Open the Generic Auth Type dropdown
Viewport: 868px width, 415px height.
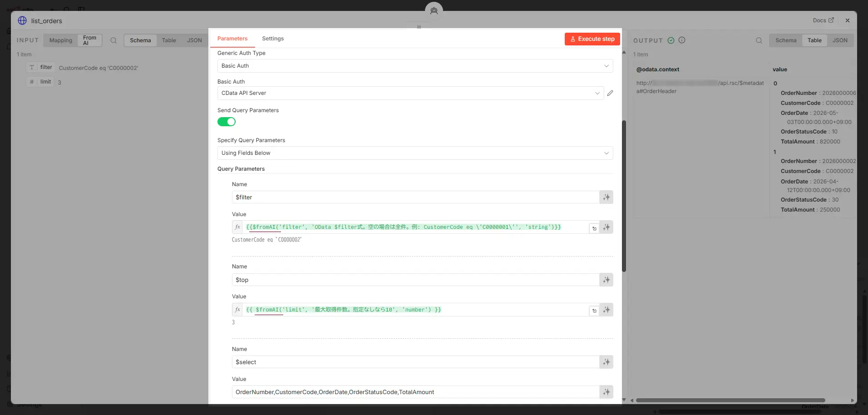(415, 66)
